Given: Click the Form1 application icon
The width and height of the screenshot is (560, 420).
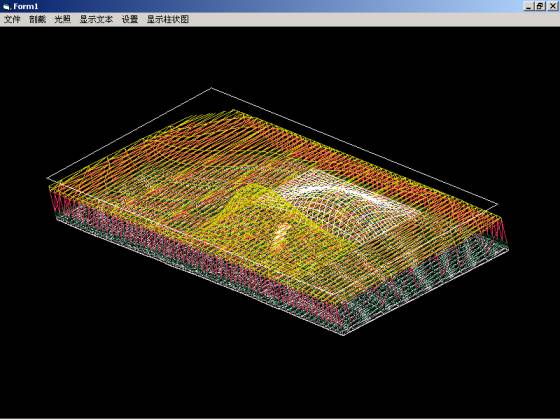Looking at the screenshot, I should coord(7,6).
